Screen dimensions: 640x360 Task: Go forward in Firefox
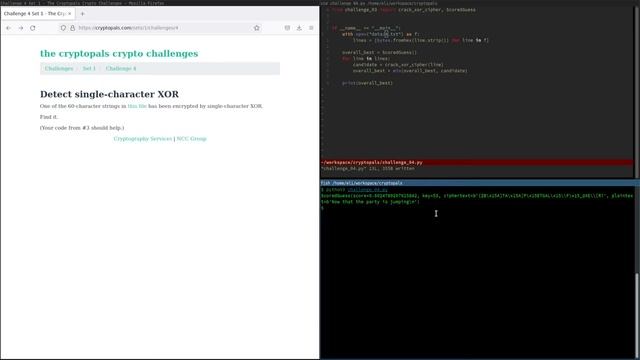coord(21,28)
